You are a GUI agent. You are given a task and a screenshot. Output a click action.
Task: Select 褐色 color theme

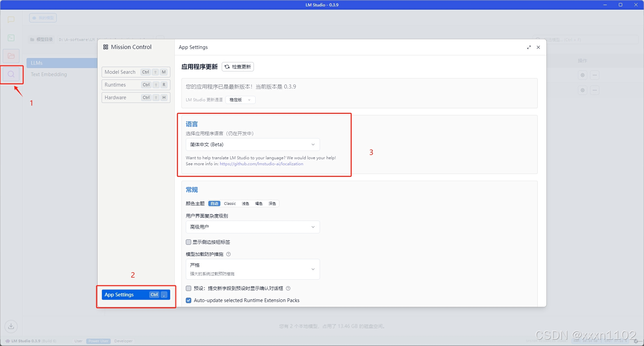click(x=259, y=204)
